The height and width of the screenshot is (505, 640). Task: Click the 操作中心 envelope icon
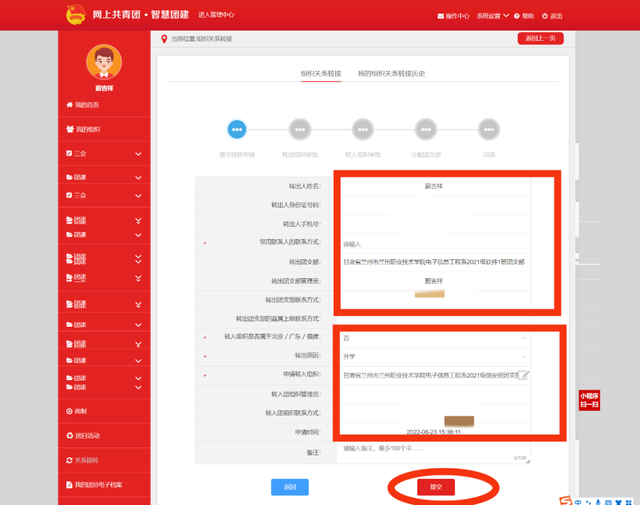tap(441, 16)
